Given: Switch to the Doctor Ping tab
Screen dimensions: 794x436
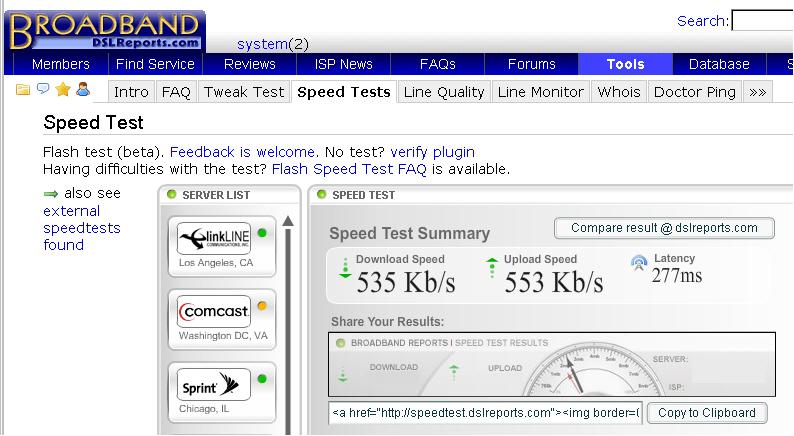Looking at the screenshot, I should coord(695,92).
